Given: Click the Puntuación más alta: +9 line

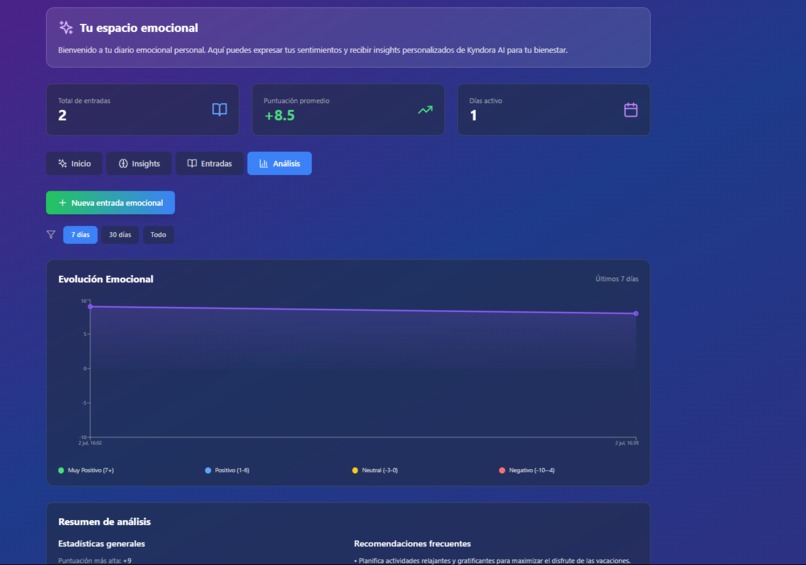Looking at the screenshot, I should pyautogui.click(x=95, y=560).
